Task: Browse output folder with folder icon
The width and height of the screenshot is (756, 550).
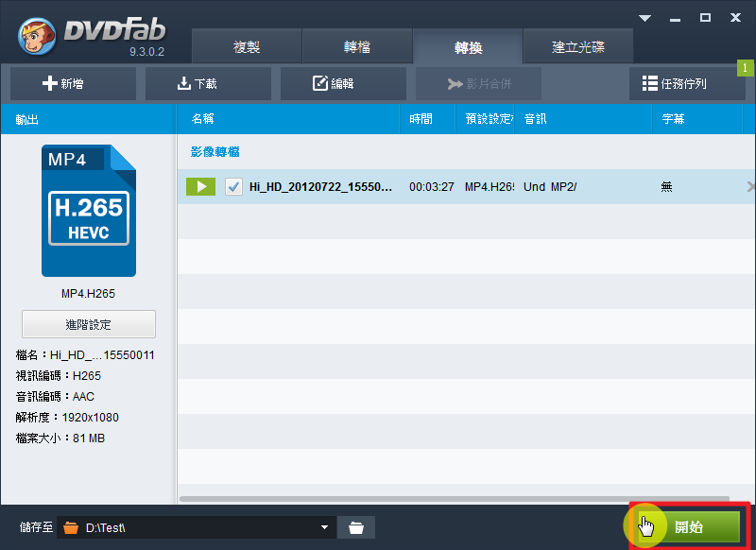Action: coord(356,527)
